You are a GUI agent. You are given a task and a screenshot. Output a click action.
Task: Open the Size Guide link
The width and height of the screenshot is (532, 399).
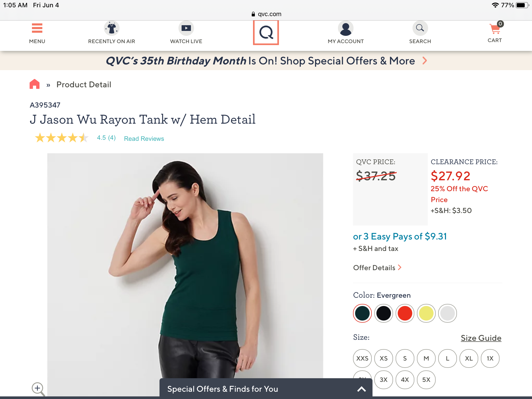(481, 338)
